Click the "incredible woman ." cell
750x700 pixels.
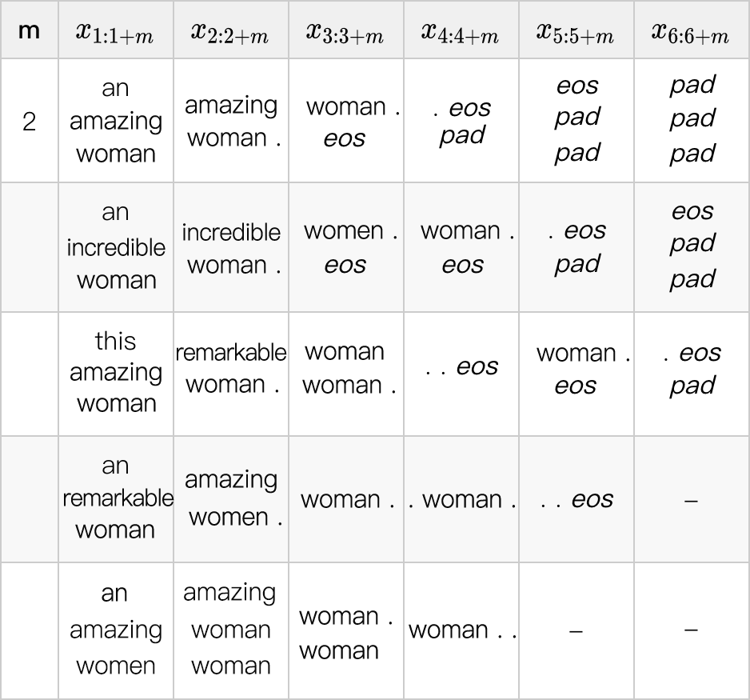tap(230, 248)
